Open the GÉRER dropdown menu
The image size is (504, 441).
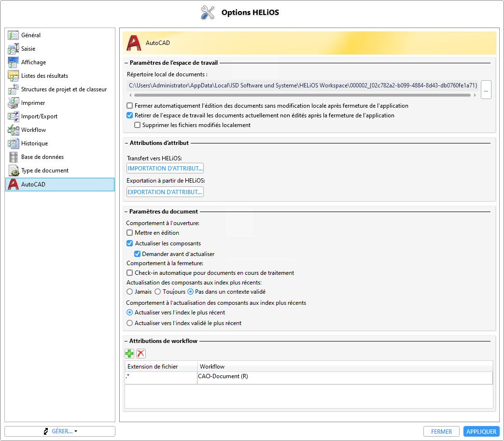60,431
